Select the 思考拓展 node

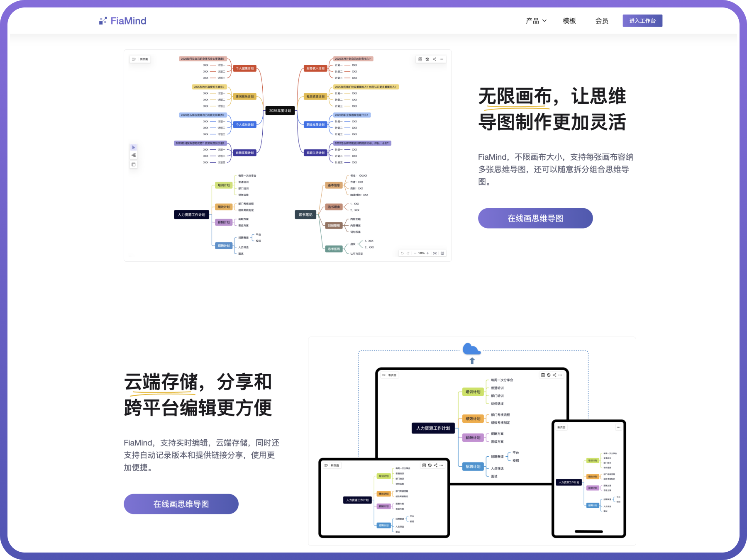334,249
